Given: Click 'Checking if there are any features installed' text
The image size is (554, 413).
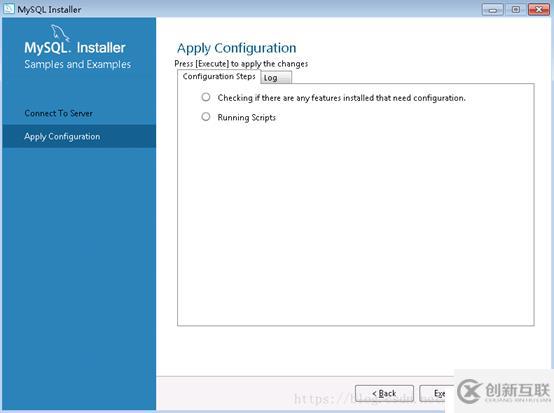Looking at the screenshot, I should coord(342,98).
